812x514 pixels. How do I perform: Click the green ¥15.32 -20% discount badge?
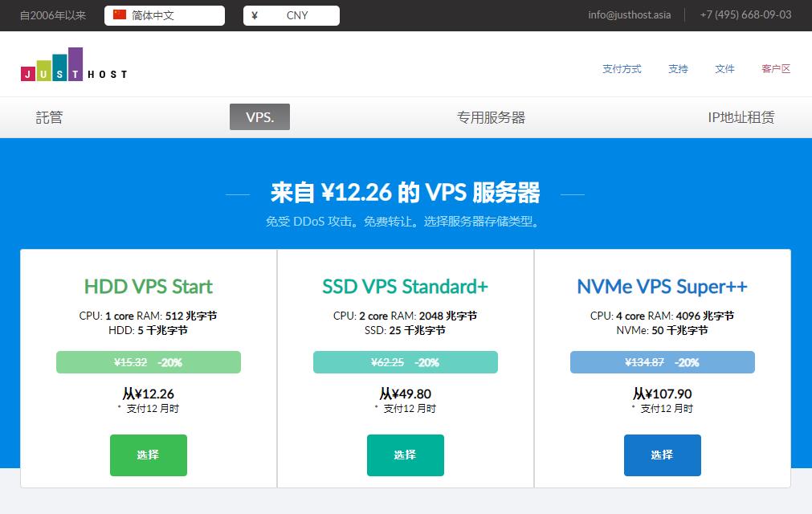[x=149, y=362]
